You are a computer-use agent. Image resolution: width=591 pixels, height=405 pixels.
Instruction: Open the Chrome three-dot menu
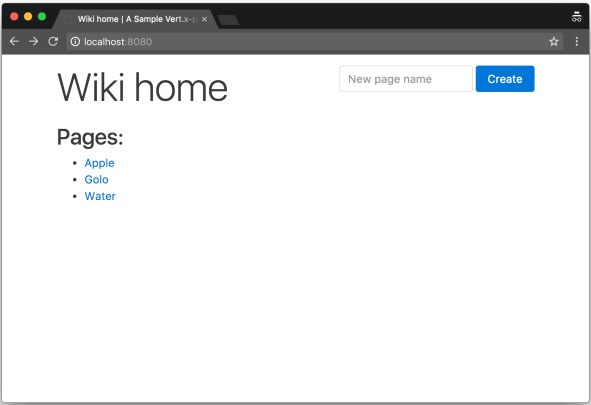coord(576,41)
